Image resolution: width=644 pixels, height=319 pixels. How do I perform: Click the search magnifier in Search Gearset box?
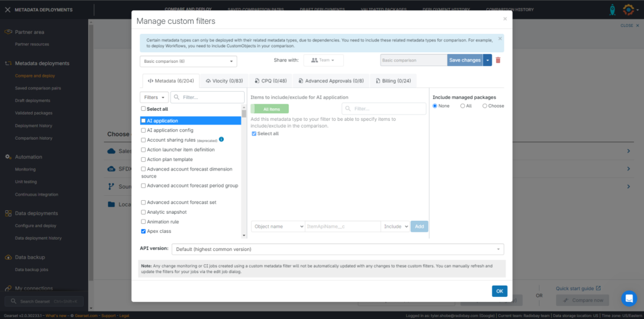[x=13, y=301]
